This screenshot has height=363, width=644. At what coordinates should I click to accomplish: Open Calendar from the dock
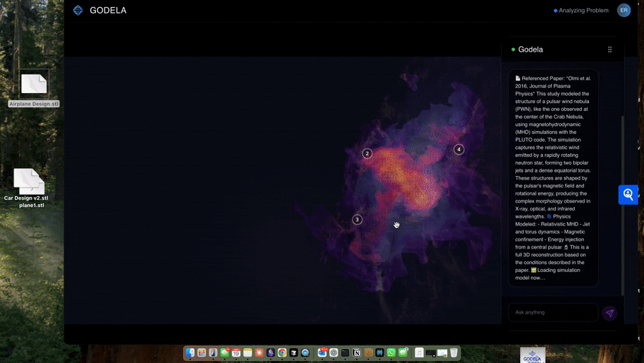pyautogui.click(x=236, y=353)
